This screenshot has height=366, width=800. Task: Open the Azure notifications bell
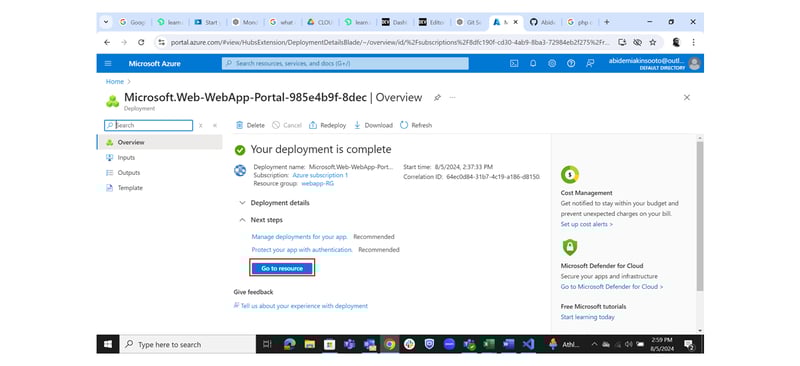coord(533,64)
